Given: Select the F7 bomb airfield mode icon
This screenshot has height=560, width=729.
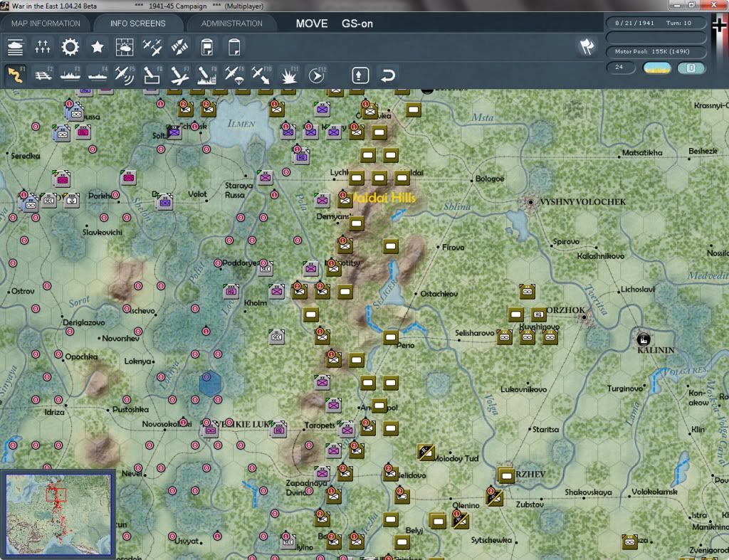Looking at the screenshot, I should (x=179, y=75).
